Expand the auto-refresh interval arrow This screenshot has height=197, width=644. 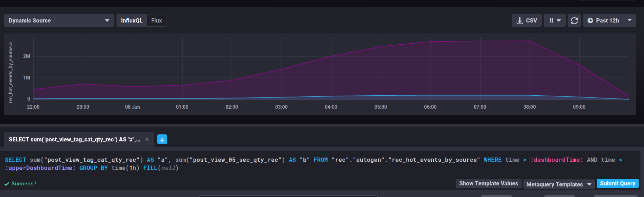tap(559, 20)
